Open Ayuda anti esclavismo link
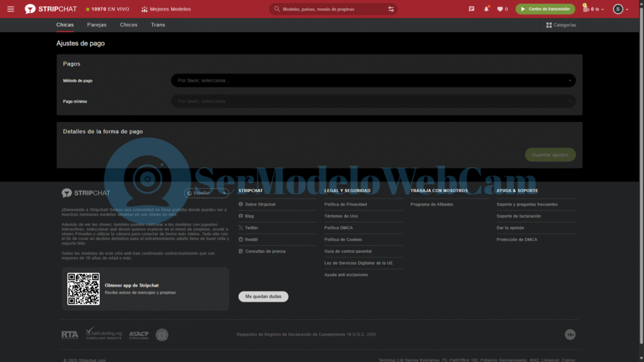The width and height of the screenshot is (644, 362). (347, 275)
